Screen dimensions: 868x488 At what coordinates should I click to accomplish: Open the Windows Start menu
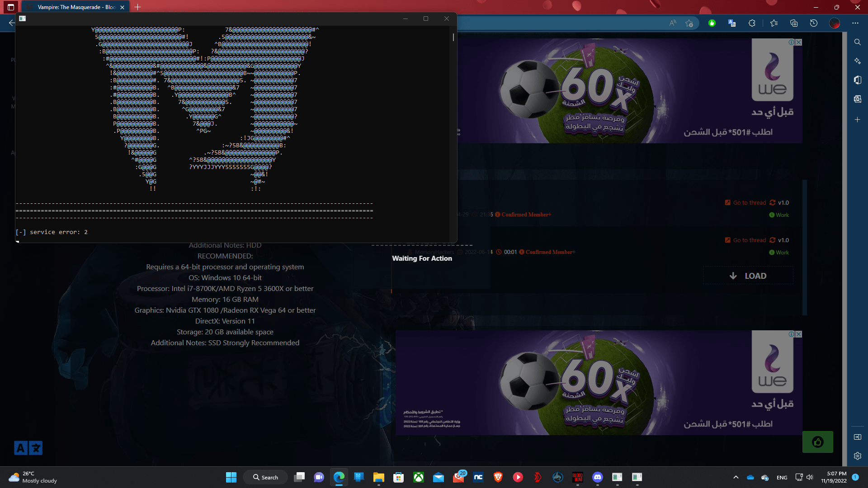pyautogui.click(x=231, y=477)
